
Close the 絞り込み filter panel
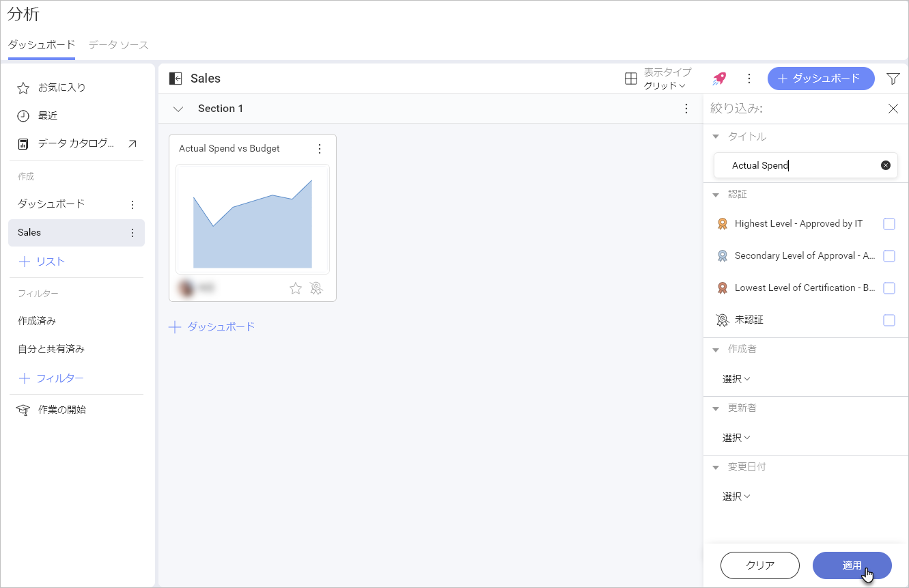pyautogui.click(x=893, y=109)
